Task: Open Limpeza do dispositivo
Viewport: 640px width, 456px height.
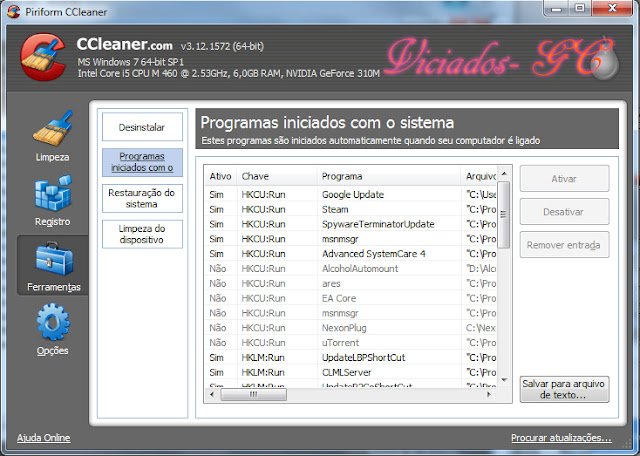Action: [142, 234]
